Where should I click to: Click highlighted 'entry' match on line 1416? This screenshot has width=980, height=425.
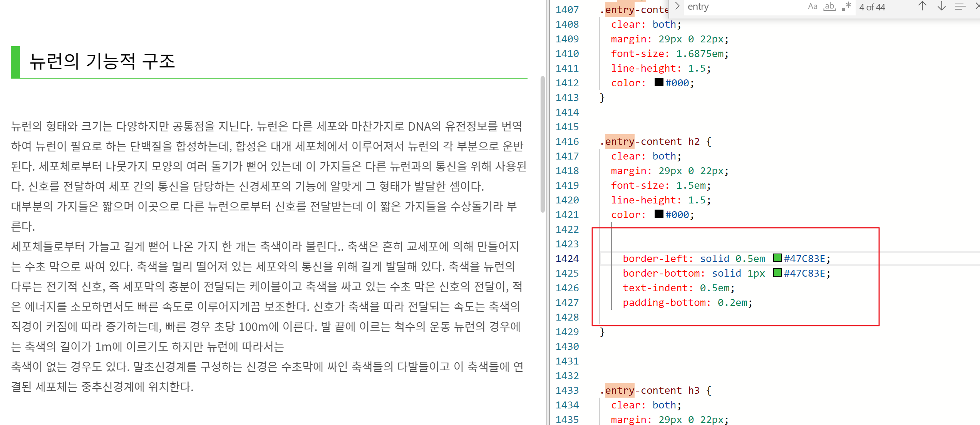(x=619, y=141)
